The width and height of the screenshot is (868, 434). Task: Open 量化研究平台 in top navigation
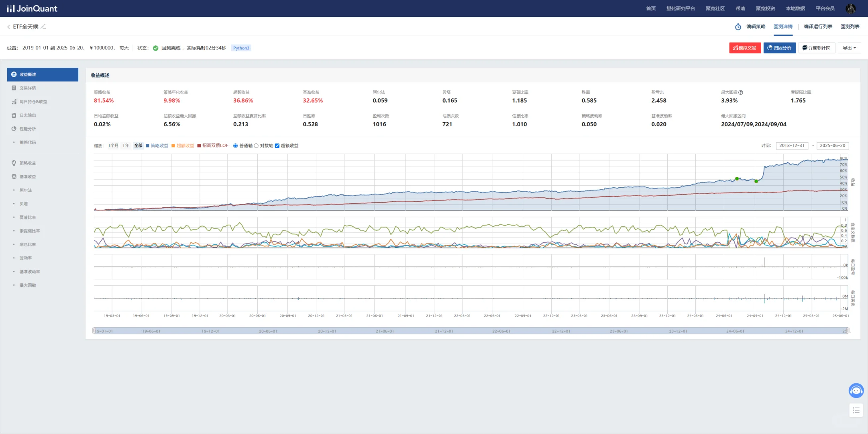681,8
